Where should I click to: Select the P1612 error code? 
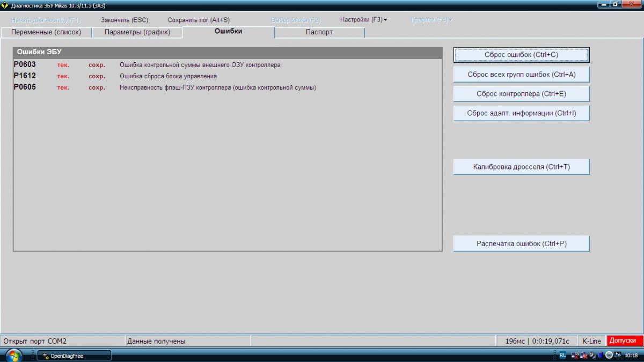tap(25, 76)
